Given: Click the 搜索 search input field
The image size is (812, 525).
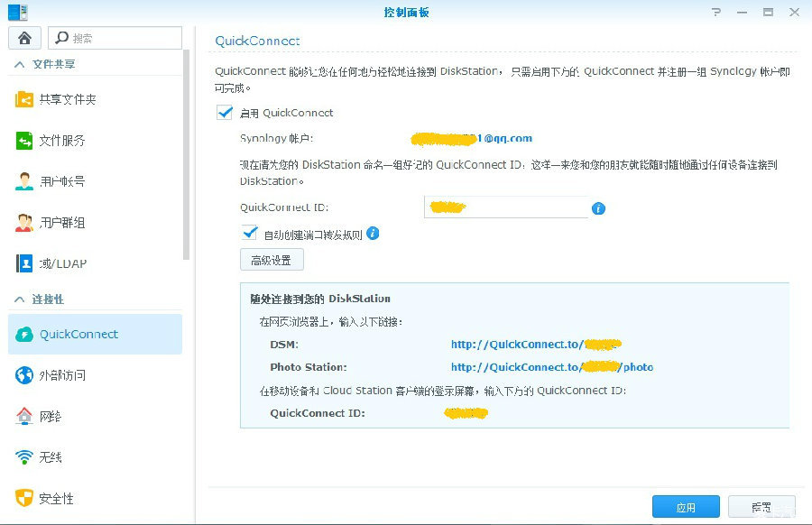Looking at the screenshot, I should tap(115, 38).
